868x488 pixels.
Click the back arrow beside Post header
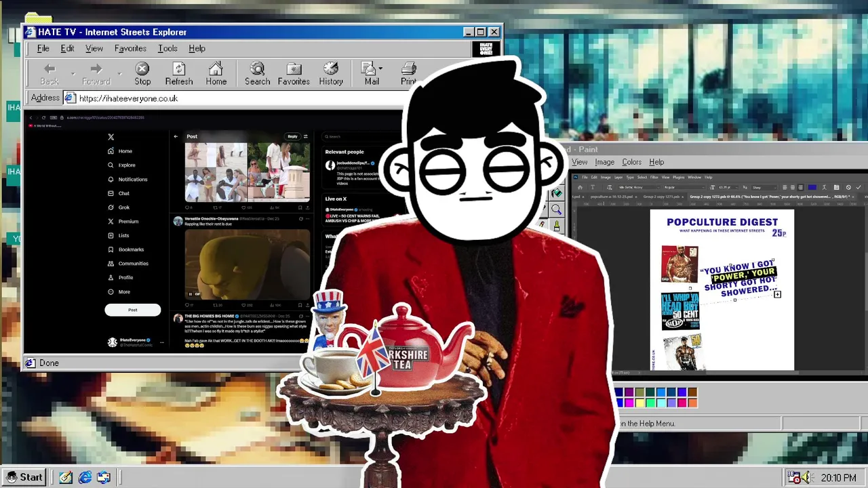point(176,136)
